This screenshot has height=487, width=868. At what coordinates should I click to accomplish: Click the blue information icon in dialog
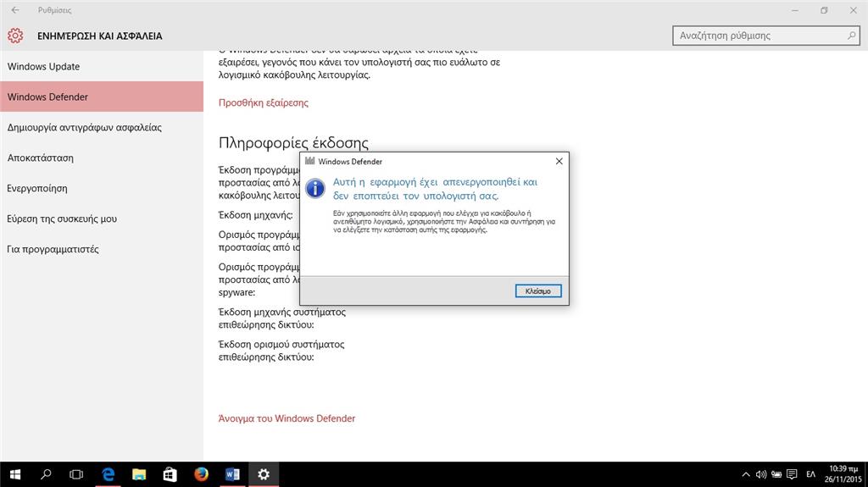(x=315, y=188)
